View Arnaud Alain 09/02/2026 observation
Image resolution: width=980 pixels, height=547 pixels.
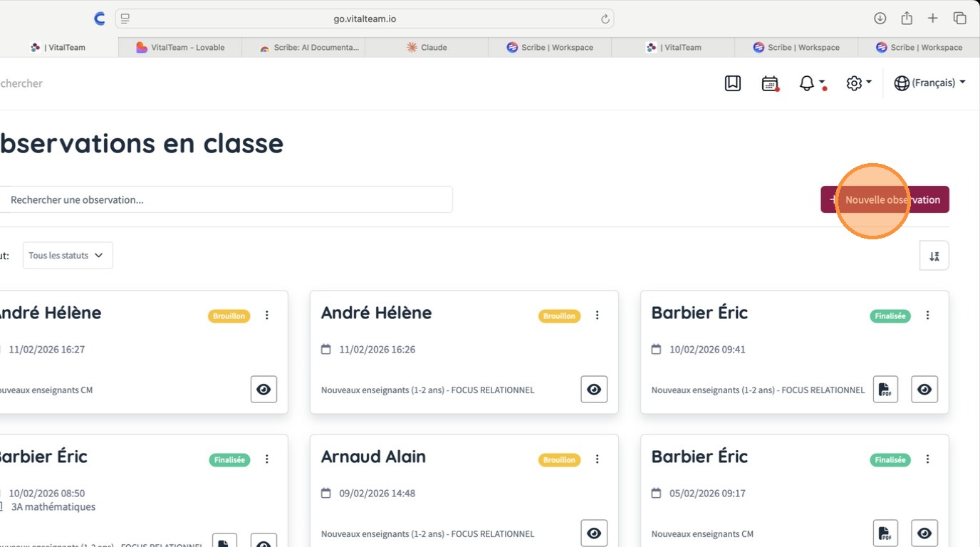(594, 533)
